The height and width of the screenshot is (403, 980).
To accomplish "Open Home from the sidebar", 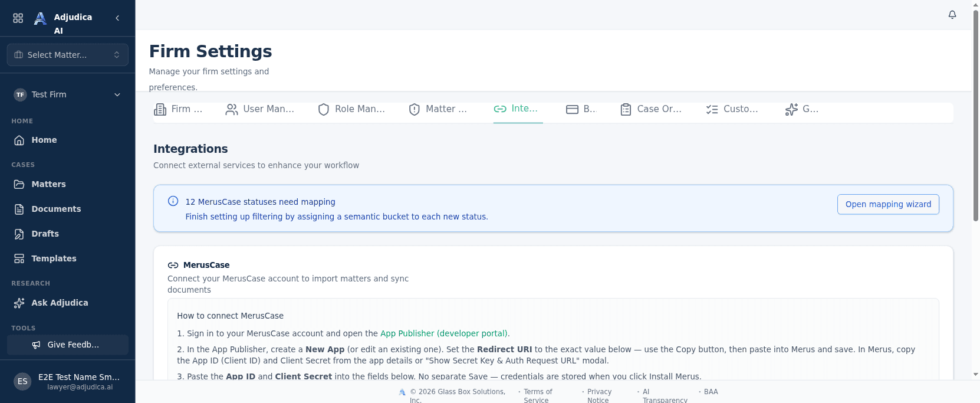I will [x=68, y=140].
